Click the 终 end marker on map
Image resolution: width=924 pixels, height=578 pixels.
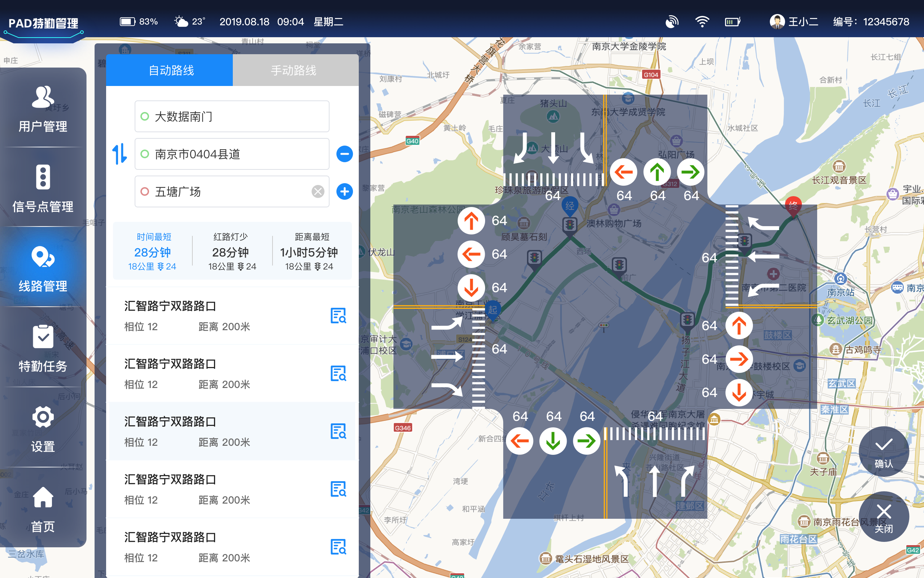click(793, 207)
